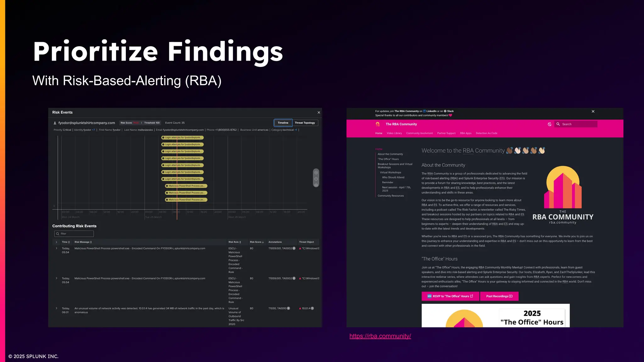Click the red threat triangle in second PowerShell row
644x362 pixels.
point(300,278)
